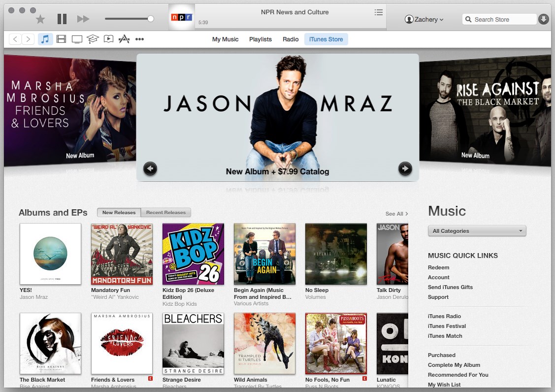
Task: Show more media types with ellipsis
Action: pyautogui.click(x=139, y=39)
